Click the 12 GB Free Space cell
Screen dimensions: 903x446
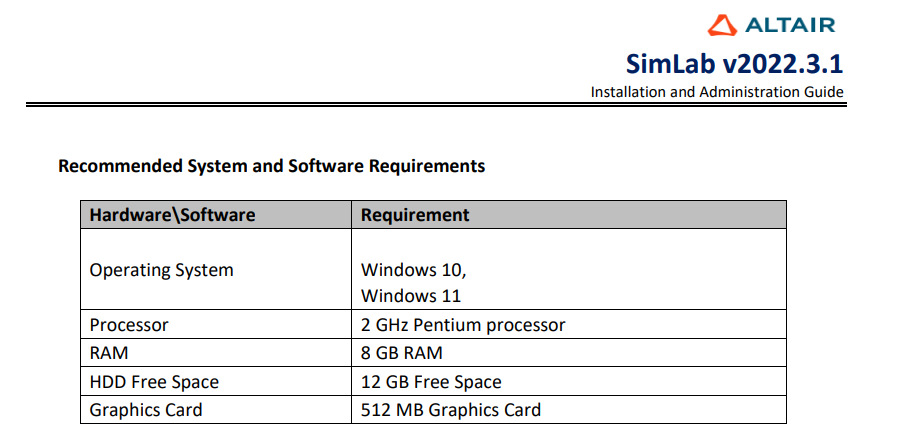coord(431,382)
